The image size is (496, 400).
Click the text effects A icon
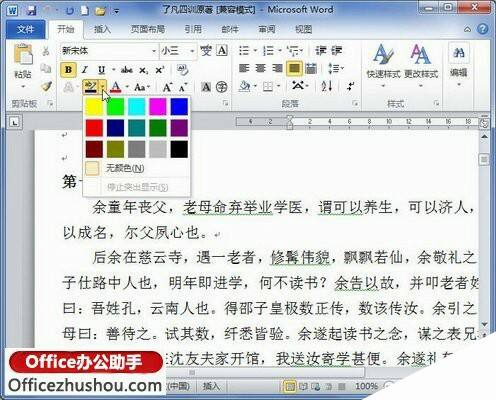(69, 87)
